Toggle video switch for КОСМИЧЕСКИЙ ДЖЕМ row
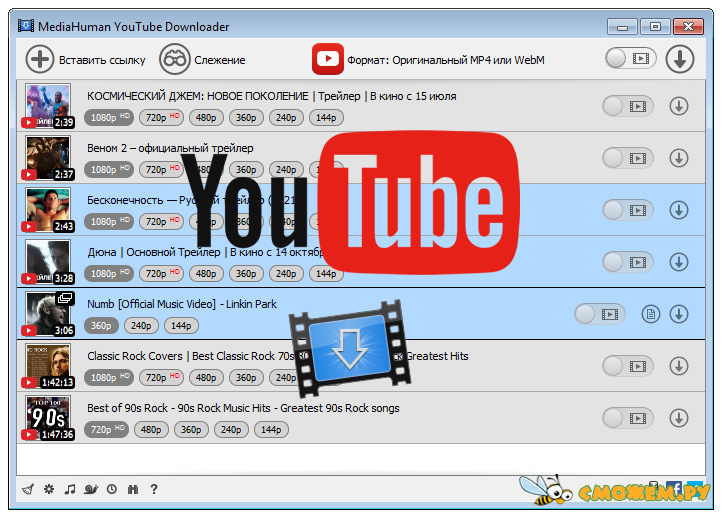Image resolution: width=721 pixels, height=517 pixels. coord(628,106)
